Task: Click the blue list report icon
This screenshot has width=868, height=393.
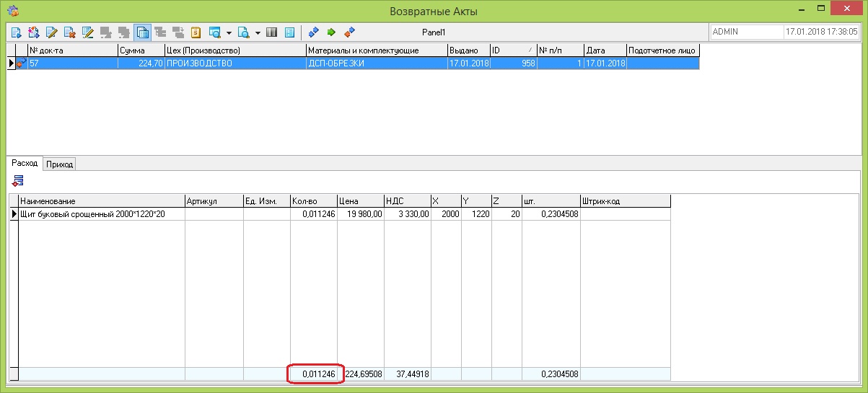Action: pos(289,32)
